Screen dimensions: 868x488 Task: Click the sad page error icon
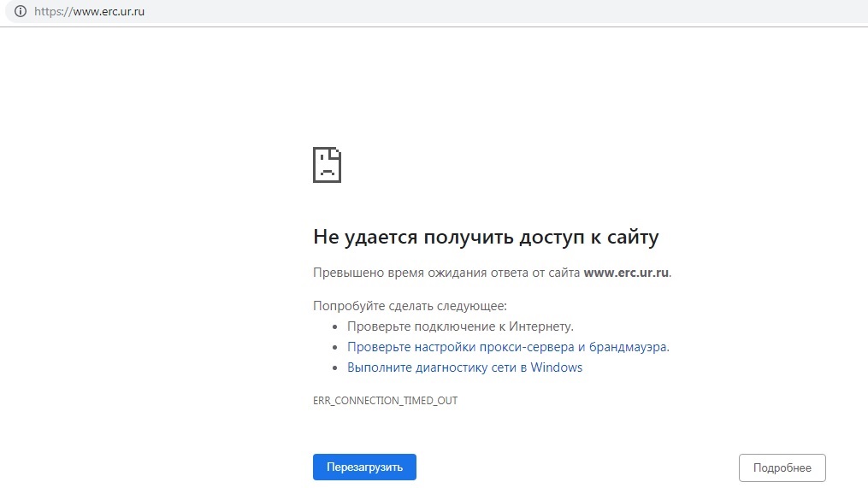[x=327, y=164]
